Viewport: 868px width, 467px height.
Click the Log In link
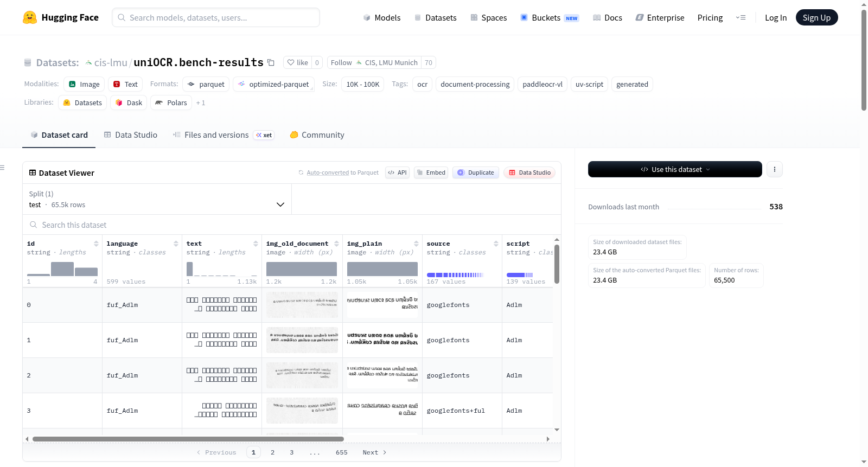coord(776,17)
